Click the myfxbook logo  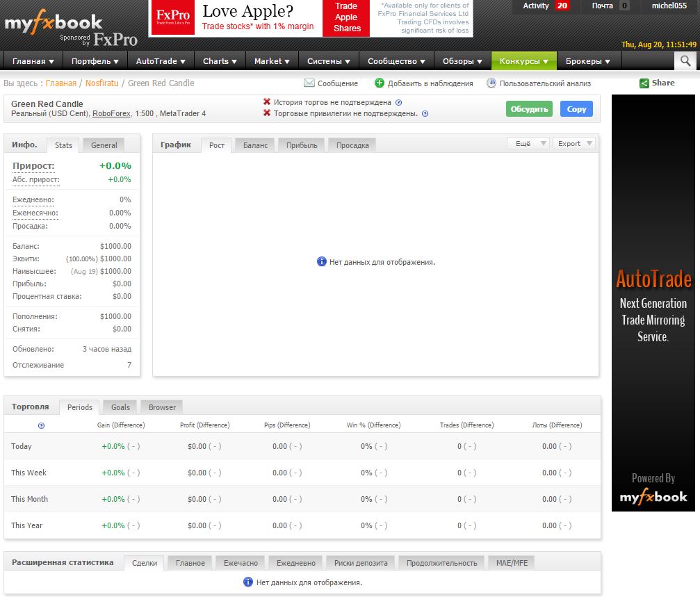point(54,22)
